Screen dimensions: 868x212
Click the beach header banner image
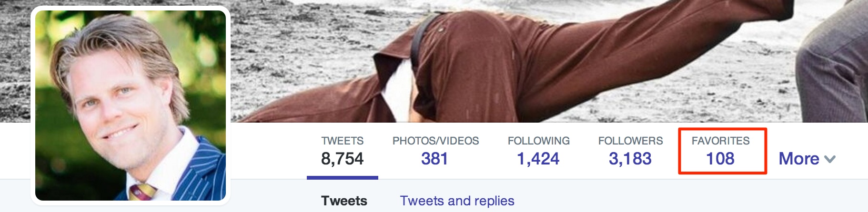pos(548,61)
